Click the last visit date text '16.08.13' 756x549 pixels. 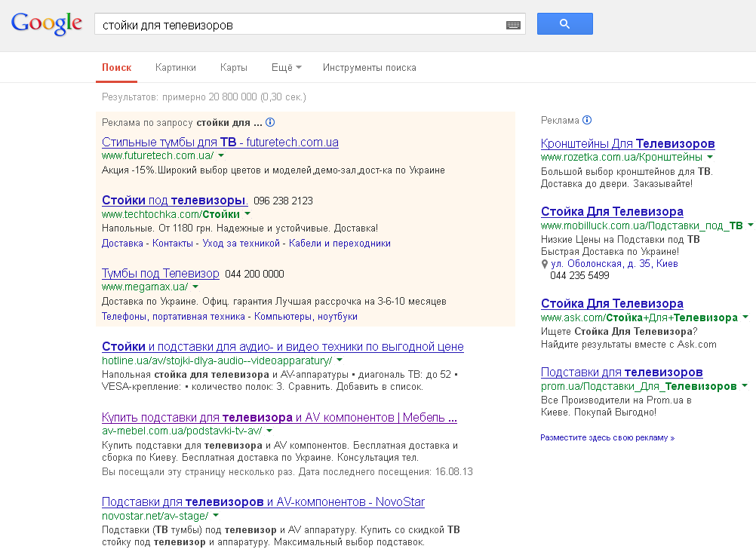tap(454, 472)
